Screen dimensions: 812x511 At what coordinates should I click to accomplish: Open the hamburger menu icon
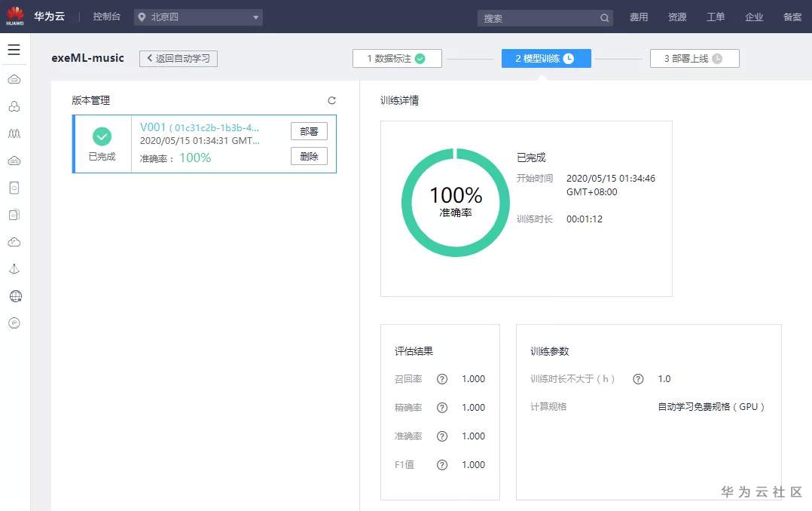point(14,50)
